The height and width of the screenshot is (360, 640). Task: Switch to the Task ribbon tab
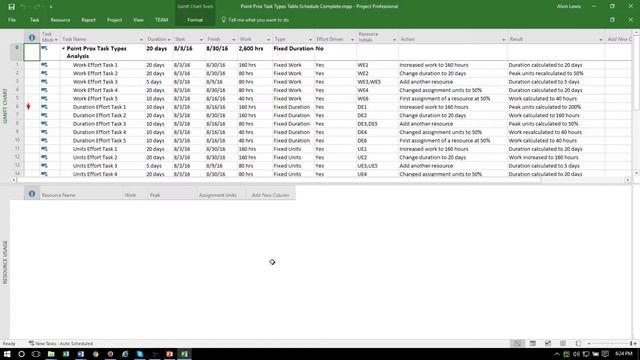[34, 20]
